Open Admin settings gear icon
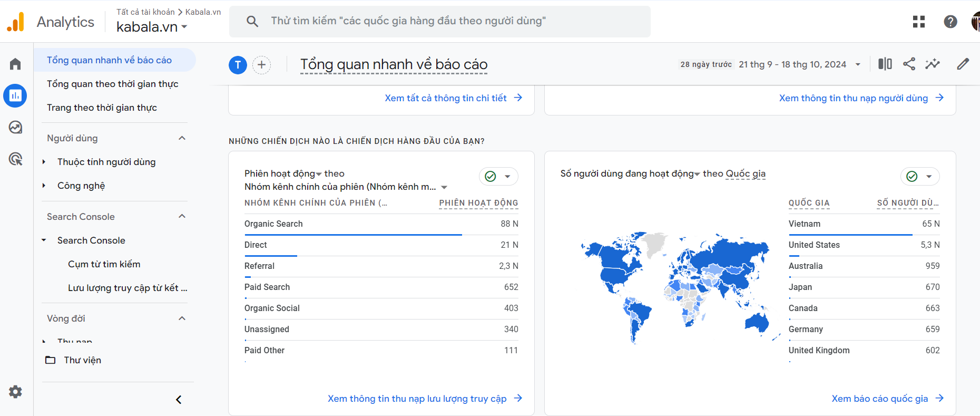The width and height of the screenshot is (980, 416). point(15,392)
